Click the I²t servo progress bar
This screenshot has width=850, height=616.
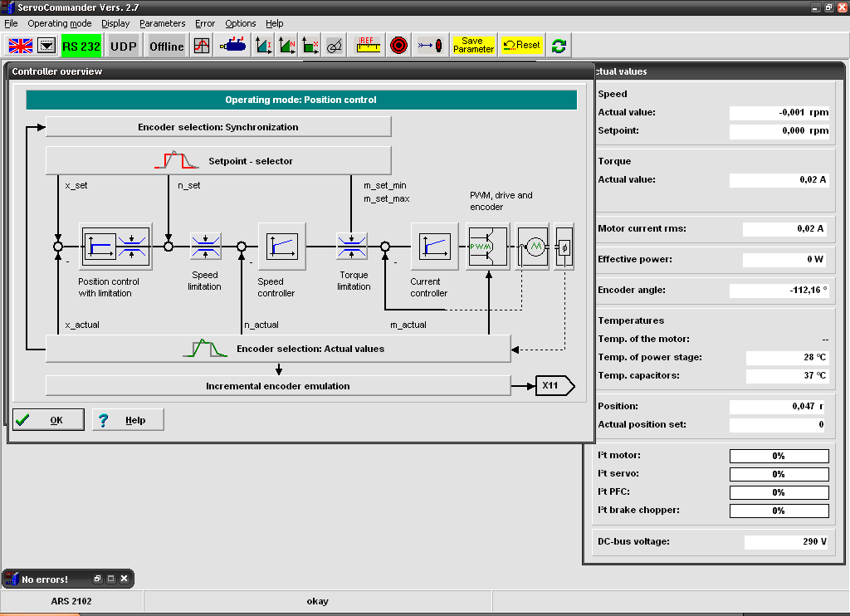[779, 475]
